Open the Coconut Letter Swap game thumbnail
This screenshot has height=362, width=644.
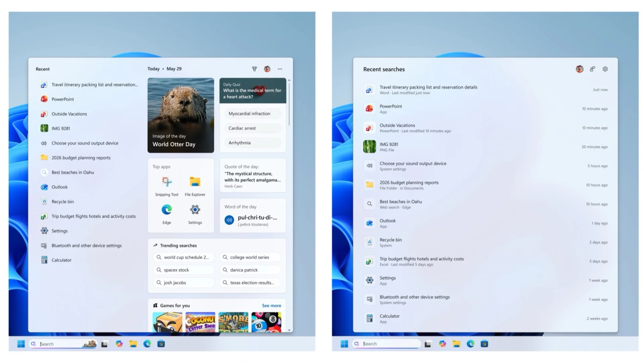pyautogui.click(x=200, y=322)
